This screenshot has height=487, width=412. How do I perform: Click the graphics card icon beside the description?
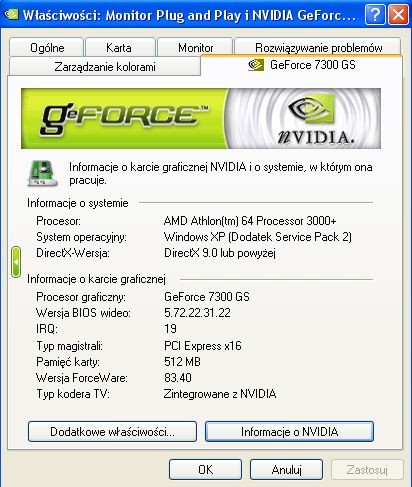tap(42, 173)
